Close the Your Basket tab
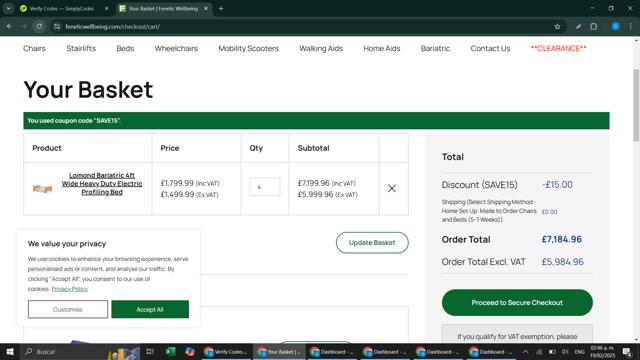The height and width of the screenshot is (360, 640). [206, 9]
